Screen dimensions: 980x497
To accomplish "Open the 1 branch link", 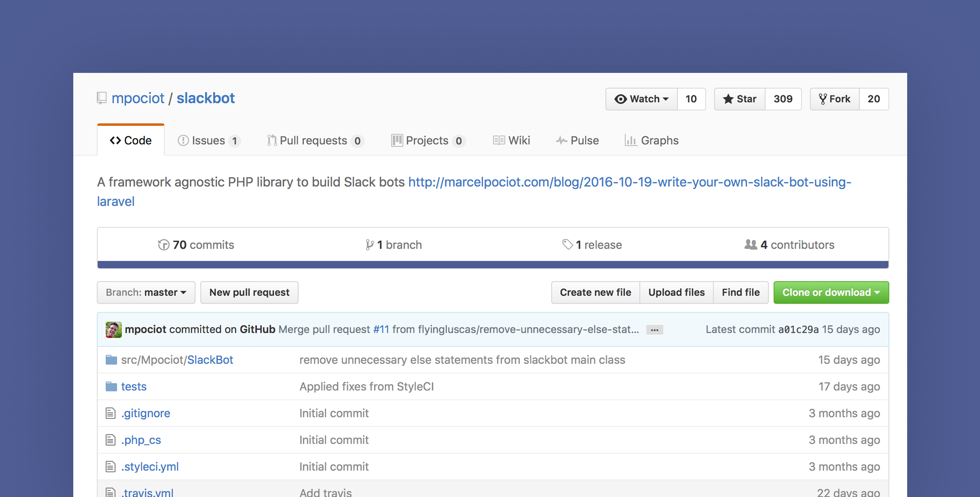I will tap(394, 245).
